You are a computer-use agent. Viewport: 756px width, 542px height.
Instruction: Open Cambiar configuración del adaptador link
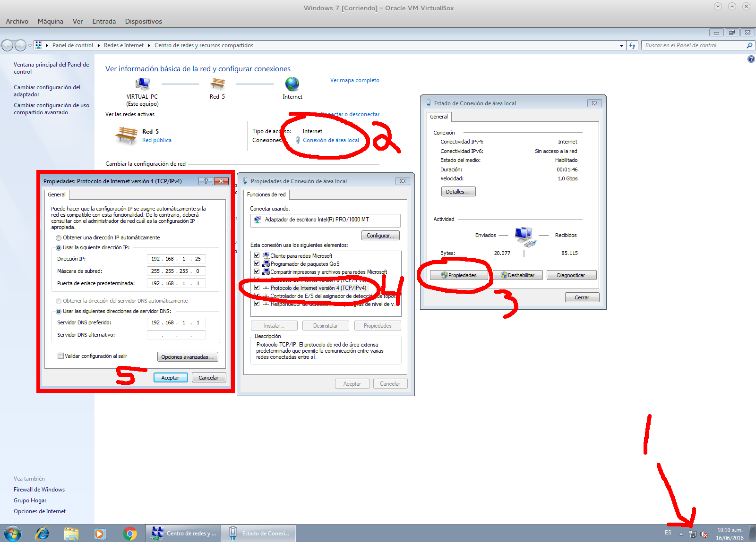[x=47, y=91]
